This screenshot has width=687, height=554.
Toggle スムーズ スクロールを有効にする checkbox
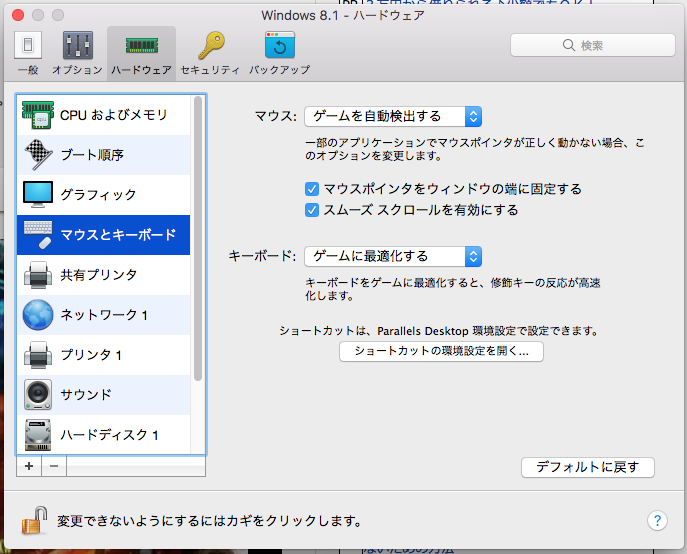[312, 210]
